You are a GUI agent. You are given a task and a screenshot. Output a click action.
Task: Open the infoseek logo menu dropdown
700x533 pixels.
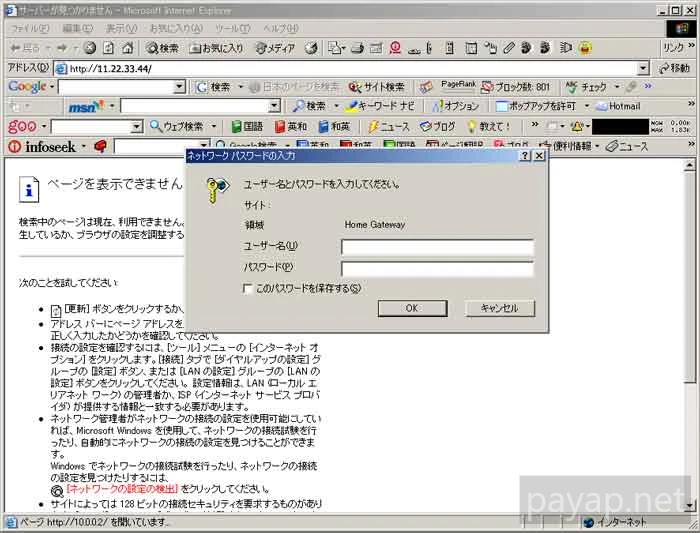(83, 146)
